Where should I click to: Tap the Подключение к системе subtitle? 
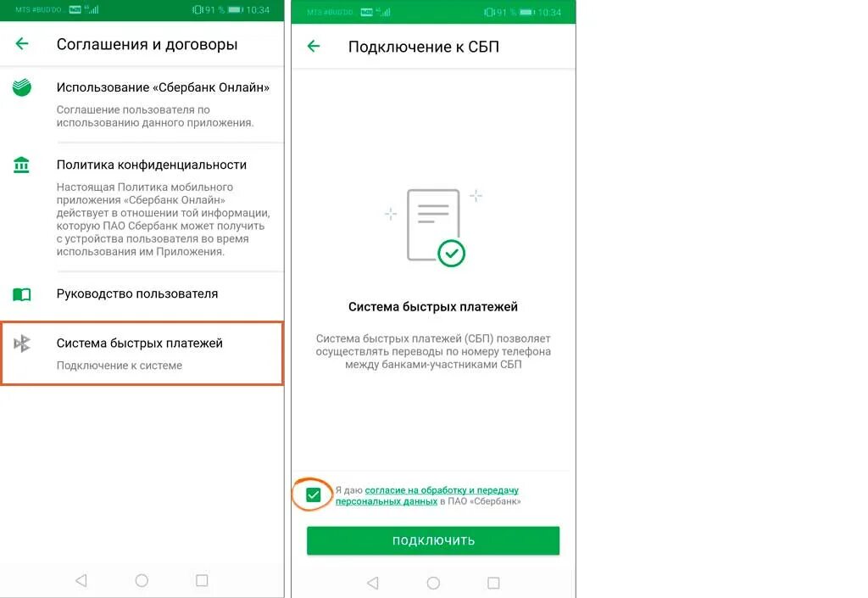click(x=119, y=366)
